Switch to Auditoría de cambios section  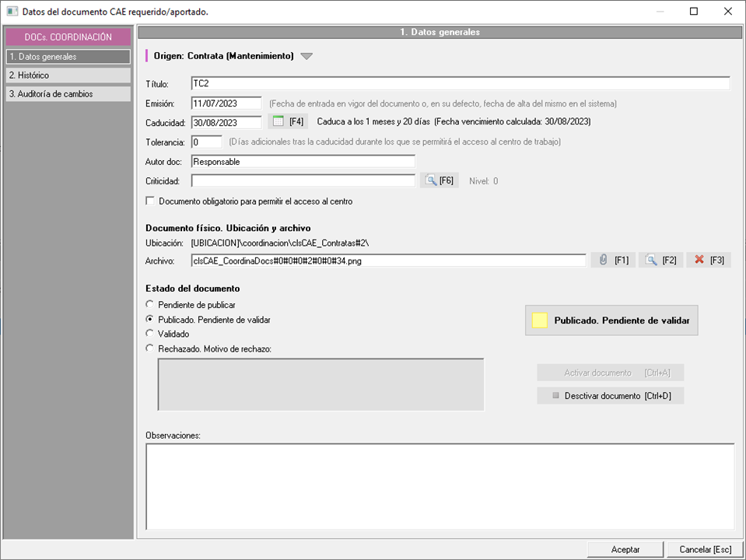[68, 94]
